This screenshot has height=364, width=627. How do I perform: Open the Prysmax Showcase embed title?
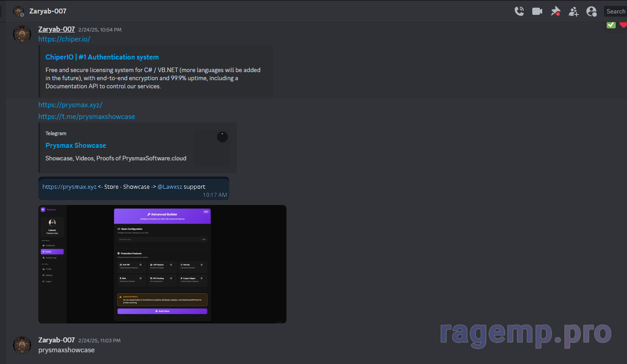[76, 146]
